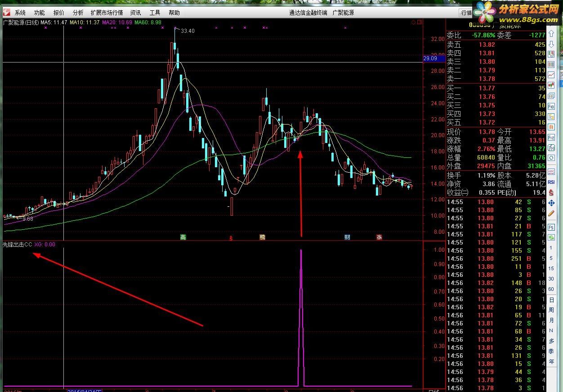Click the 现价 13.78 value

(x=487, y=132)
